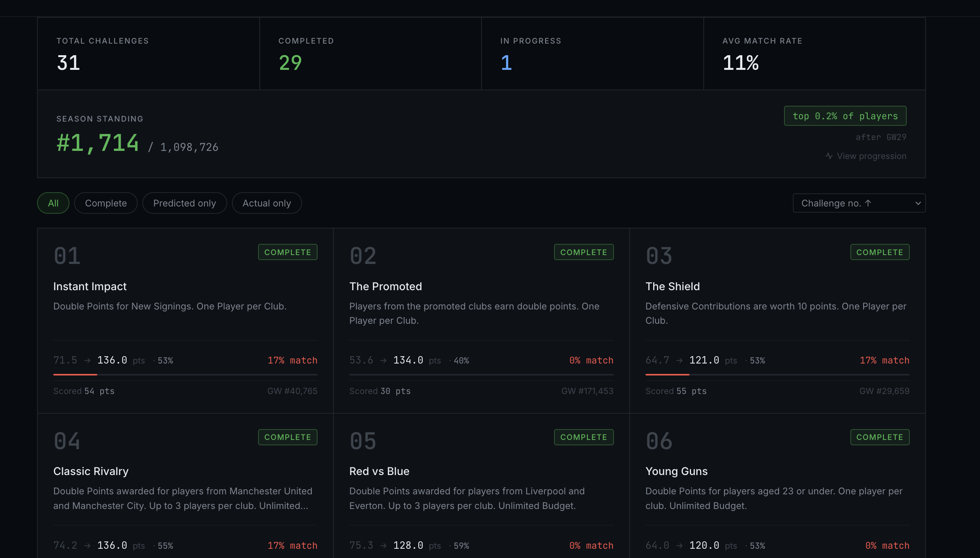Image resolution: width=980 pixels, height=558 pixels.
Task: Open The Shield challenge title
Action: tap(672, 286)
